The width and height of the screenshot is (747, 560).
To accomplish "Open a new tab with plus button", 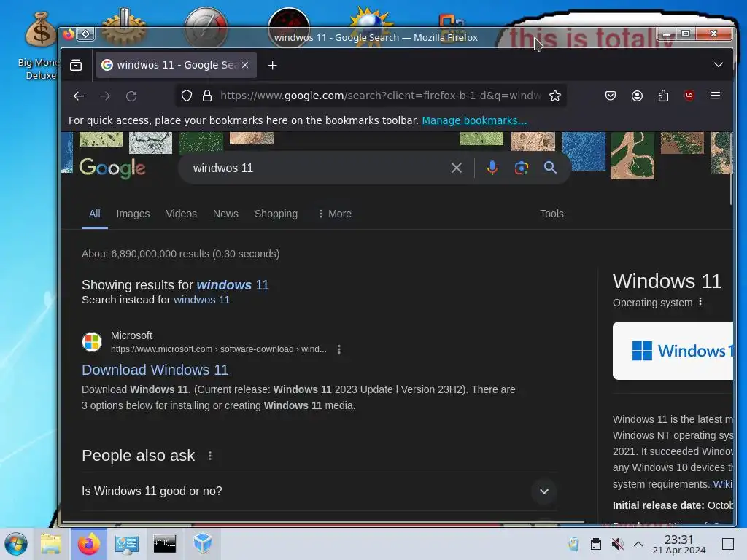I will (x=273, y=65).
